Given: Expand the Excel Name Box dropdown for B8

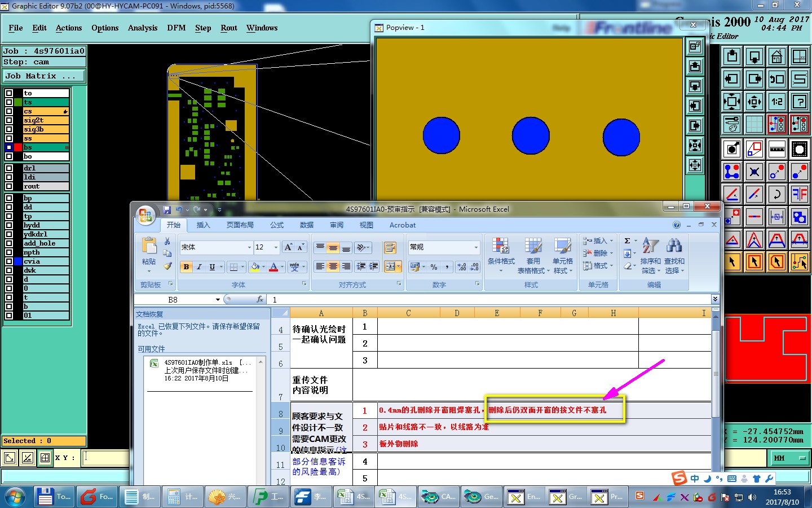Looking at the screenshot, I should [x=218, y=300].
